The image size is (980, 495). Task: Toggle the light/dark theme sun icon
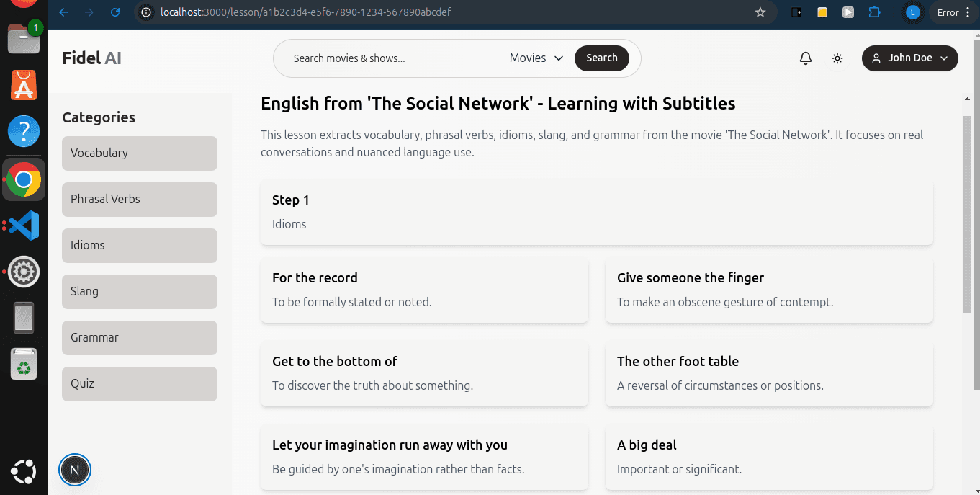[837, 58]
